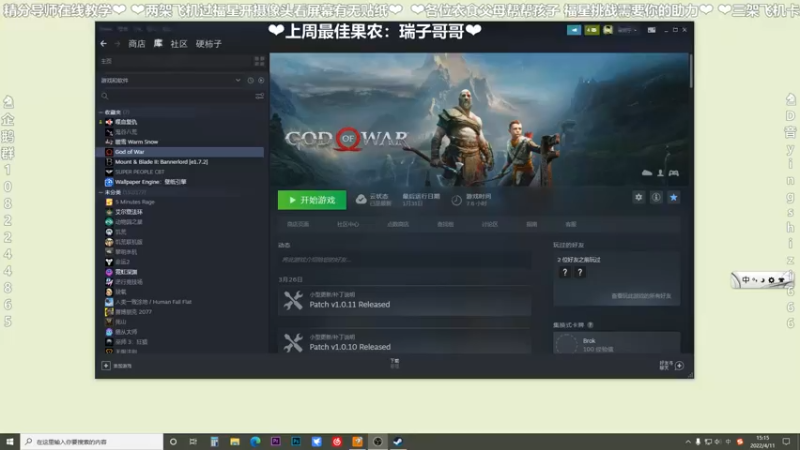Image resolution: width=800 pixels, height=450 pixels.
Task: Open the advanced filter sliders icon
Action: coord(260,96)
